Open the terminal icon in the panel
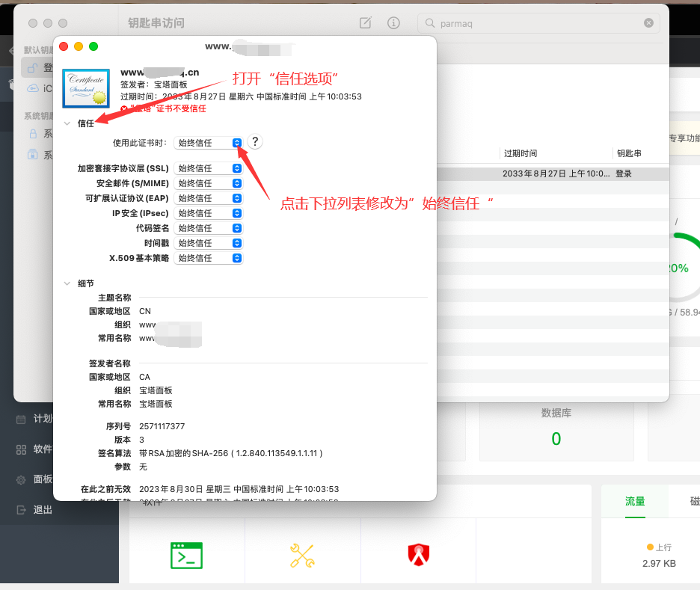This screenshot has width=700, height=590. [187, 556]
